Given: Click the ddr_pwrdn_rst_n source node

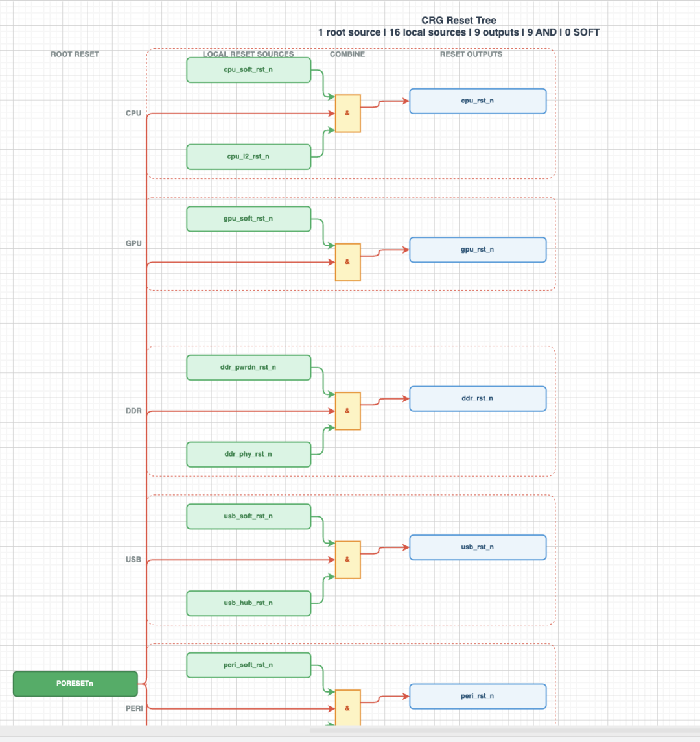Looking at the screenshot, I should 249,368.
